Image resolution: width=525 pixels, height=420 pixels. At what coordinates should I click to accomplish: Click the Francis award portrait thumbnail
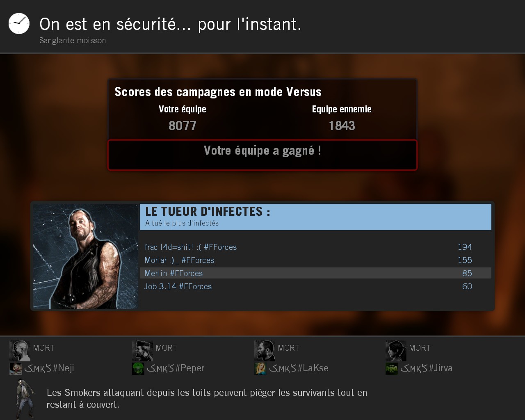click(86, 256)
